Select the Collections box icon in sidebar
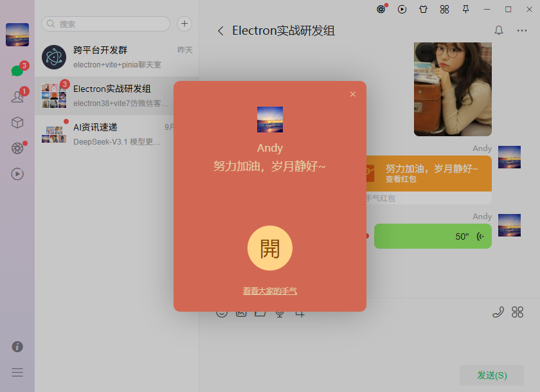540x392 pixels. tap(17, 122)
